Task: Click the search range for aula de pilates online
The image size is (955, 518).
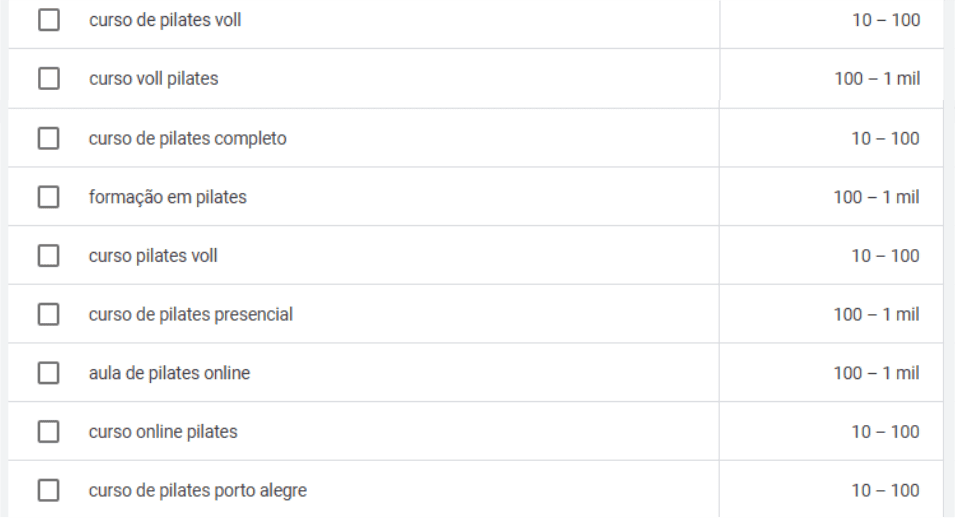Action: click(875, 374)
